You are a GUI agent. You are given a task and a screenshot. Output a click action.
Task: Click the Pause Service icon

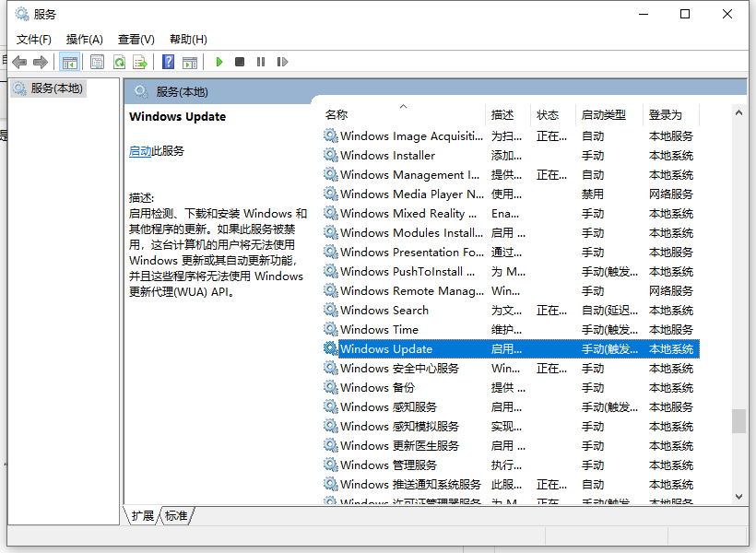click(261, 61)
